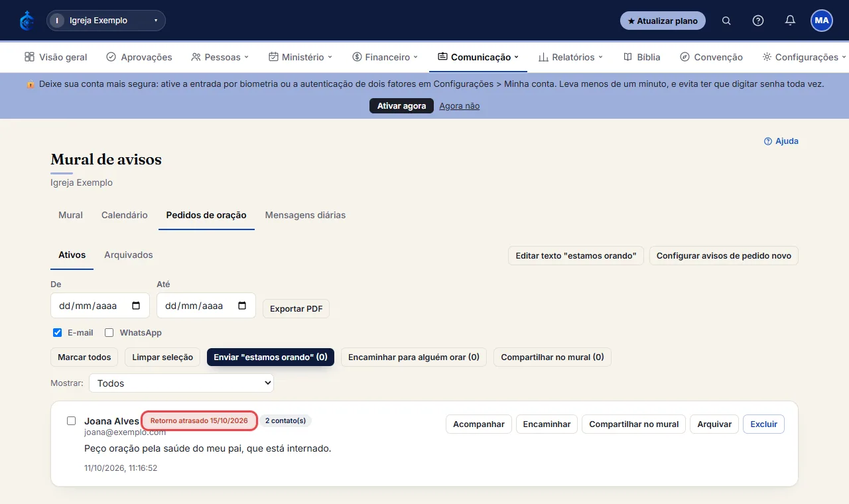This screenshot has height=504, width=849.
Task: Select Joana Alves prayer request checkbox
Action: (x=72, y=421)
